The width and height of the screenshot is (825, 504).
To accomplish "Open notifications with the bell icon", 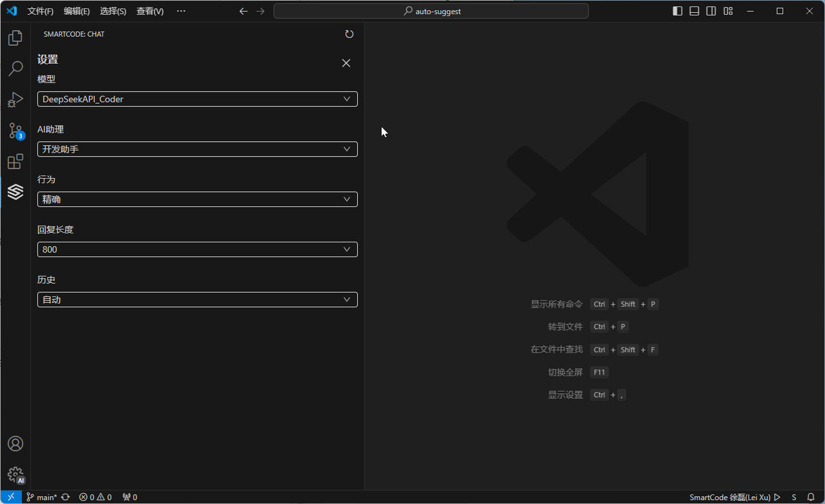I will tap(811, 497).
